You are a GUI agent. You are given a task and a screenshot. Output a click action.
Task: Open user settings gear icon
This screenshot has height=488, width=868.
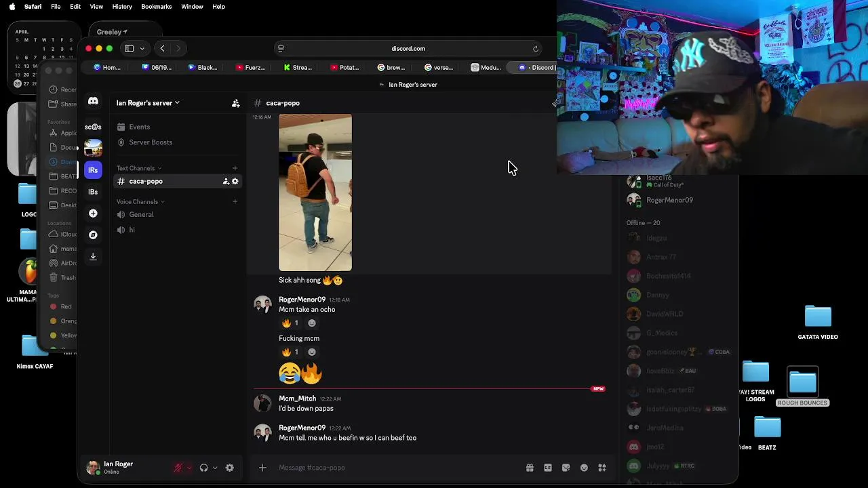pyautogui.click(x=230, y=468)
